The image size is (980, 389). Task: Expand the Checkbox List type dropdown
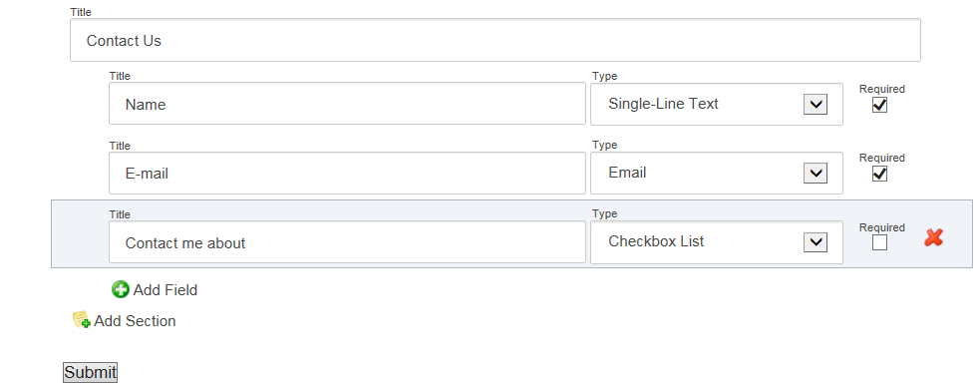click(716, 242)
